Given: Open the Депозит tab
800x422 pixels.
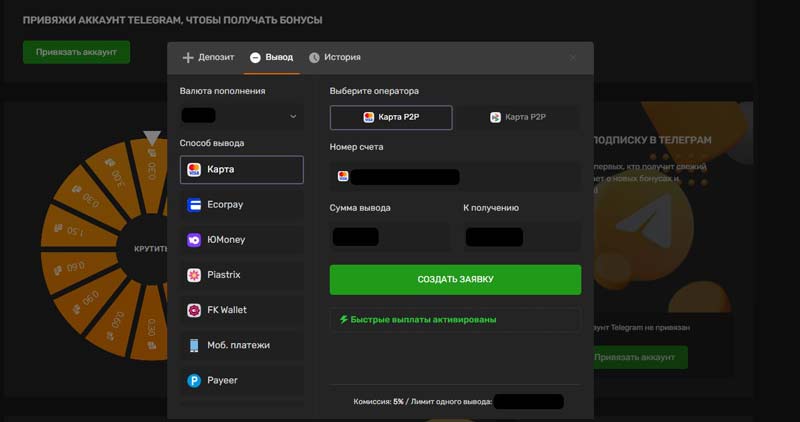Looking at the screenshot, I should [208, 58].
